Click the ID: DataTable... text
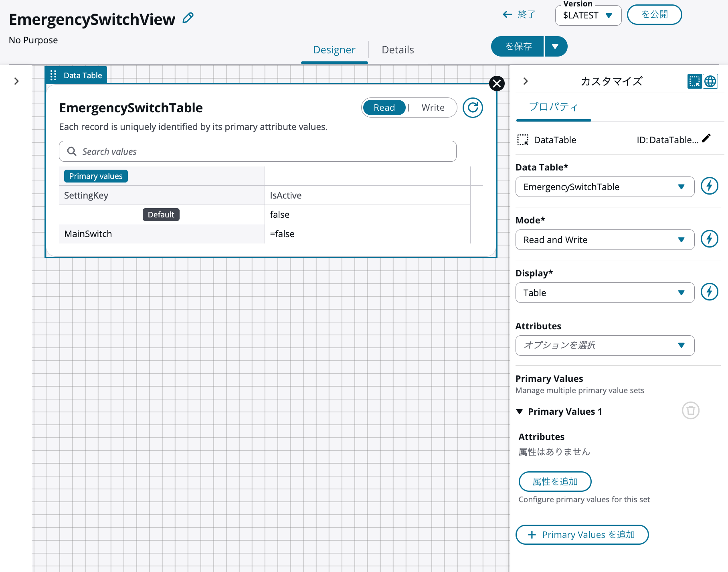The image size is (728, 572). click(x=668, y=140)
